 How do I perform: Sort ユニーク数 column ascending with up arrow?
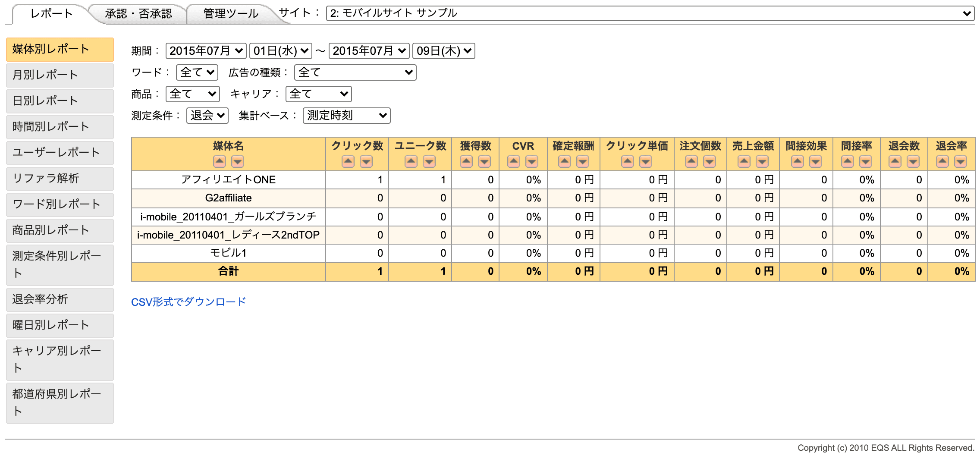click(411, 162)
